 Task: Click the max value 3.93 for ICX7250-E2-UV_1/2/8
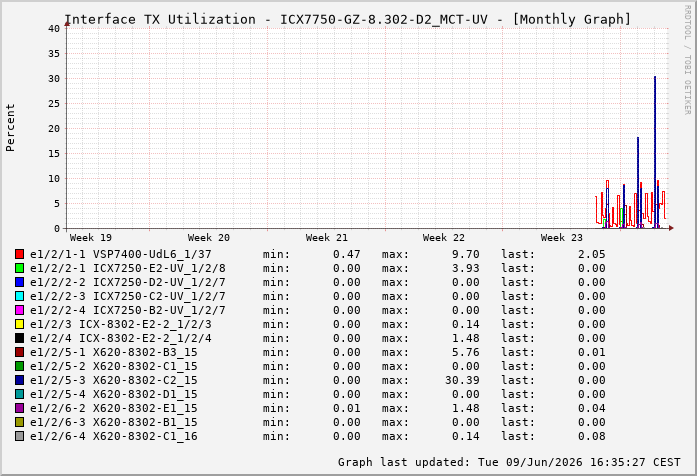coord(466,268)
